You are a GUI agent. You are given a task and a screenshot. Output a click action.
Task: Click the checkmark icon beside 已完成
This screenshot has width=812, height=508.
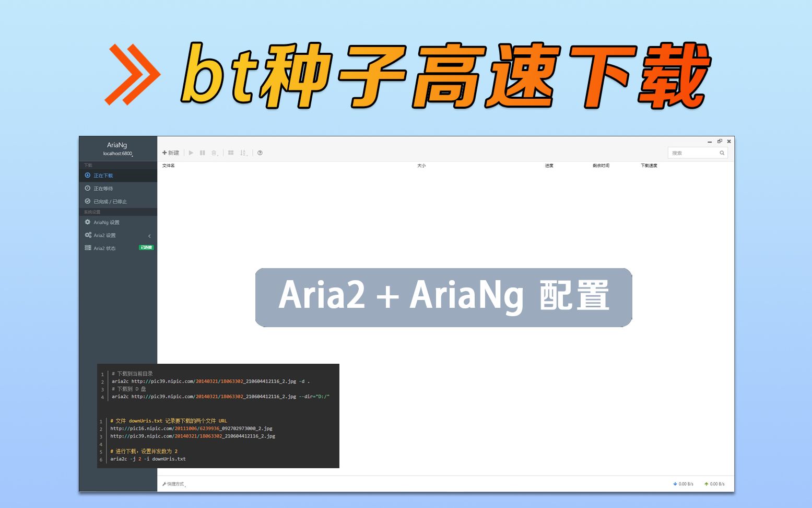click(x=88, y=201)
